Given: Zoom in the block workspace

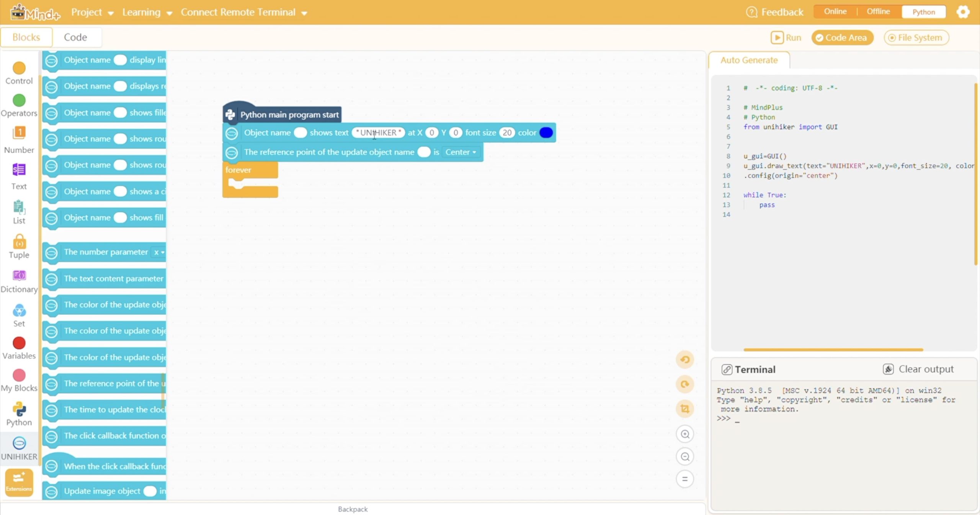Looking at the screenshot, I should tap(685, 434).
